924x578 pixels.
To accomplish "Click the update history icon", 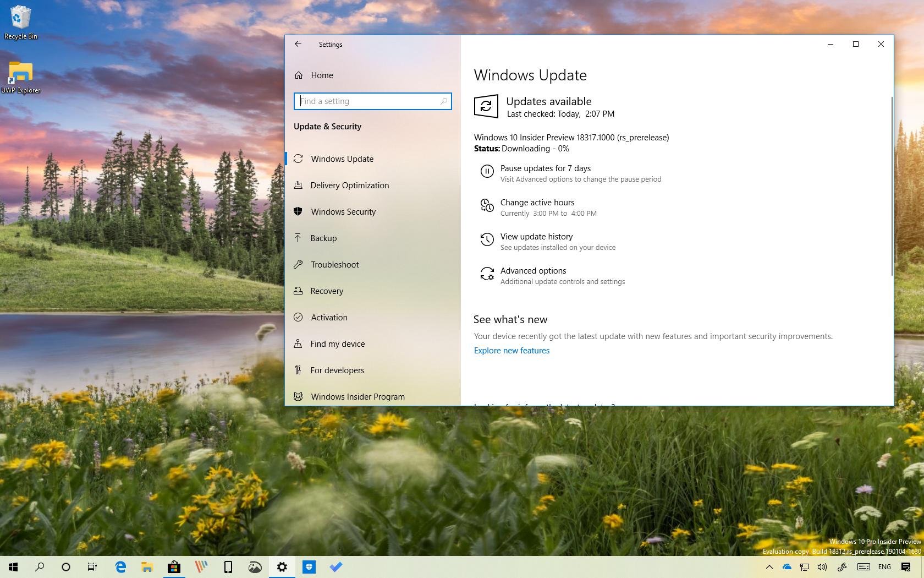I will click(487, 239).
